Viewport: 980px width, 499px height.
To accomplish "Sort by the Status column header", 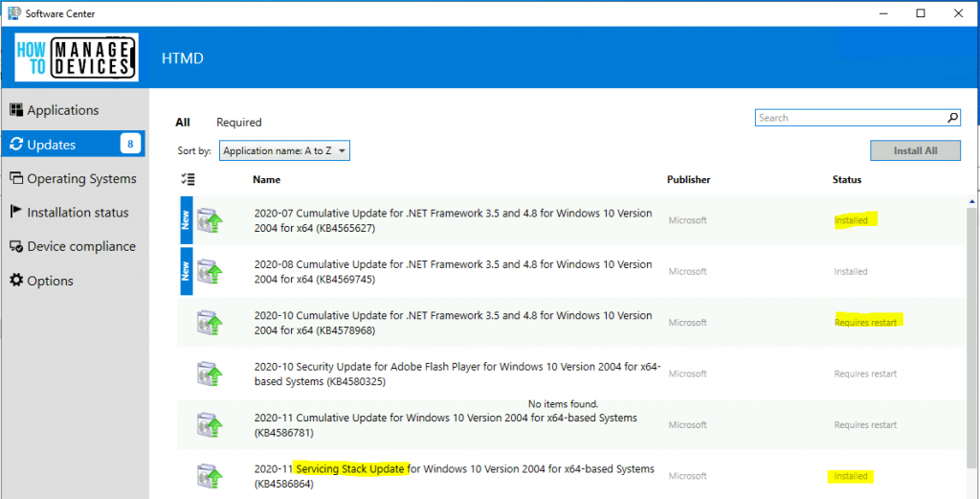I will [x=847, y=179].
